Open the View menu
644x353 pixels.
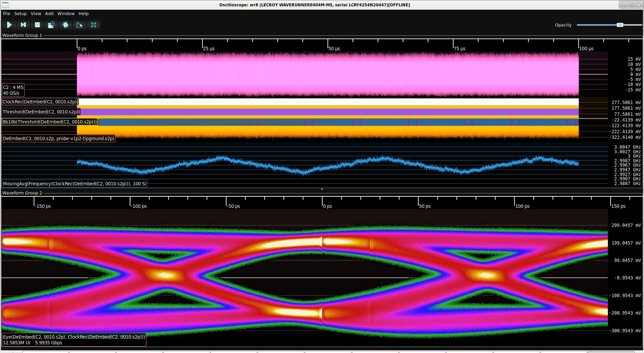36,14
